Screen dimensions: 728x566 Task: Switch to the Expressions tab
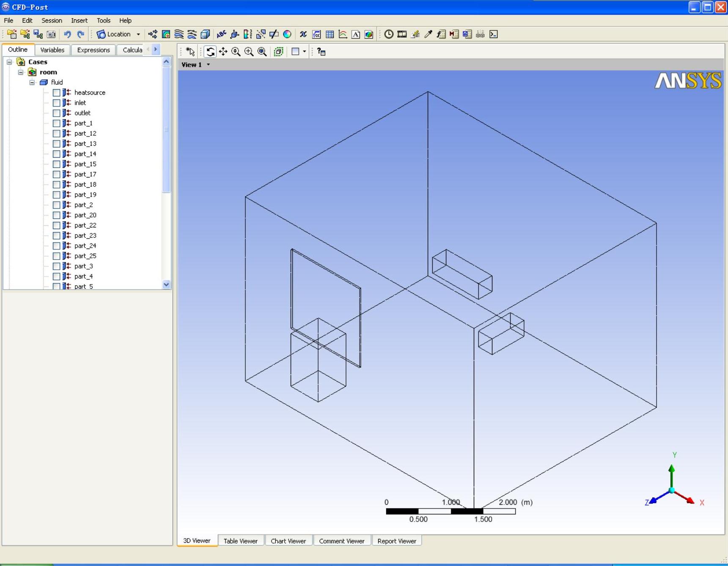tap(93, 50)
